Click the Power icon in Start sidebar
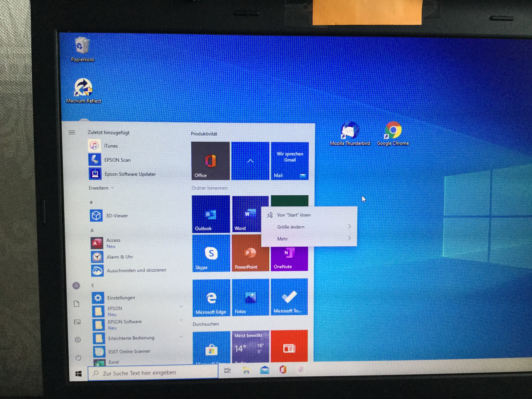The height and width of the screenshot is (399, 532). pos(78,358)
